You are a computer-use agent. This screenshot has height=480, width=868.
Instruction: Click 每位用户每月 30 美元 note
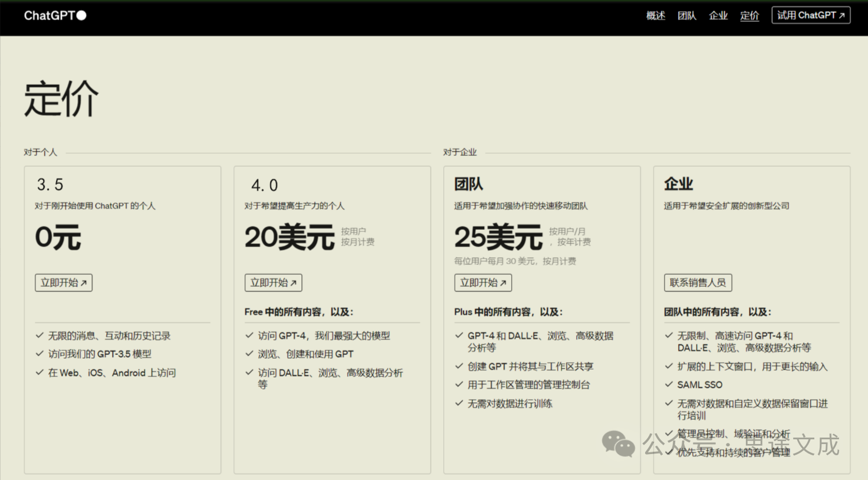pos(515,261)
